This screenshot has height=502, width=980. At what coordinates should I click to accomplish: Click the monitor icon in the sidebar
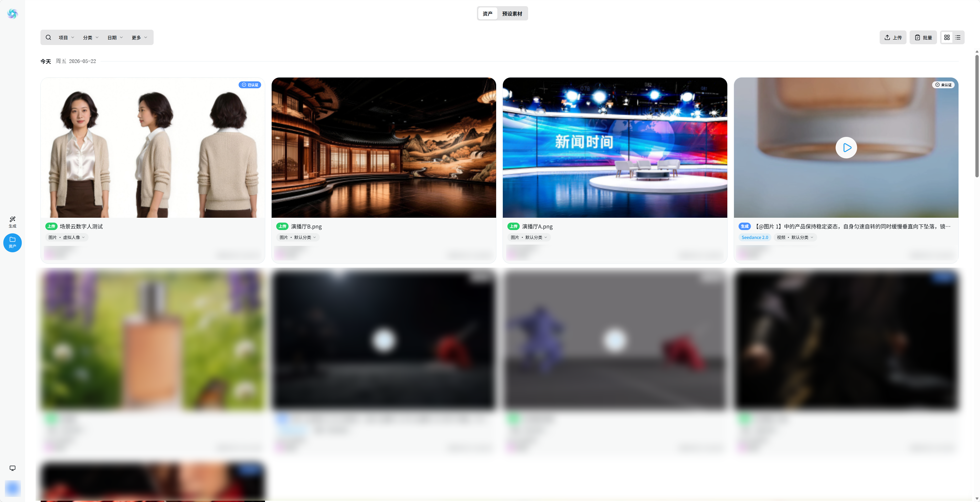(x=12, y=468)
